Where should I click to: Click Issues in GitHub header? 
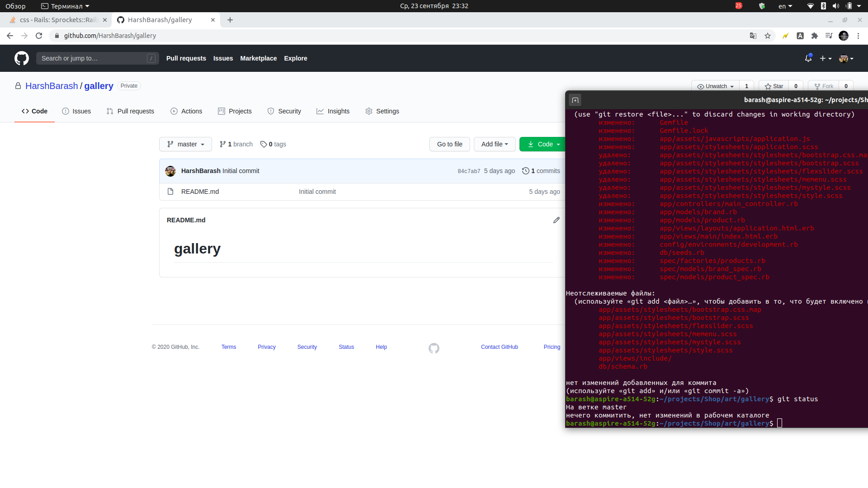click(x=223, y=58)
